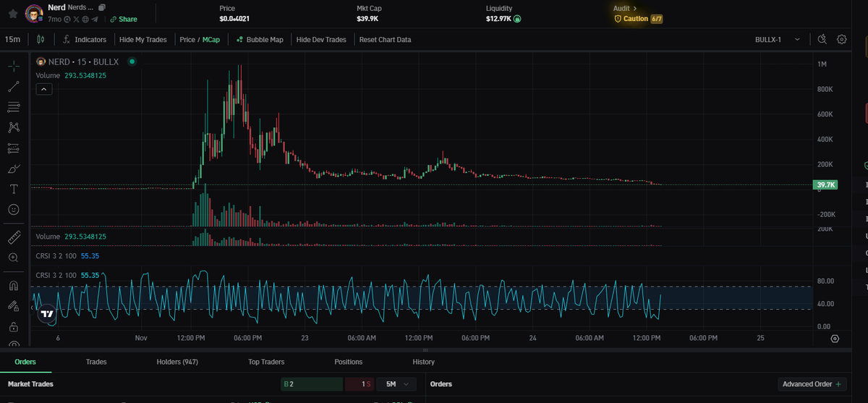
Task: Toggle lock all drawings
Action: coord(14,326)
